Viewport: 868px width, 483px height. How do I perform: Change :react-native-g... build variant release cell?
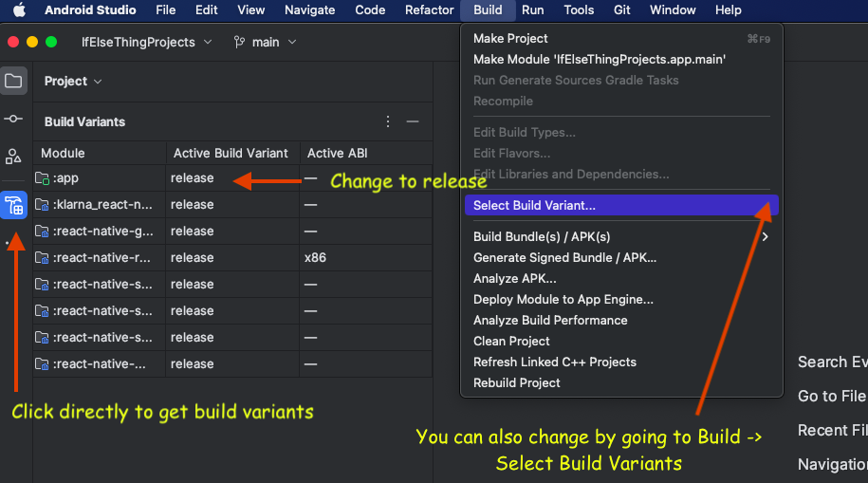(x=232, y=232)
